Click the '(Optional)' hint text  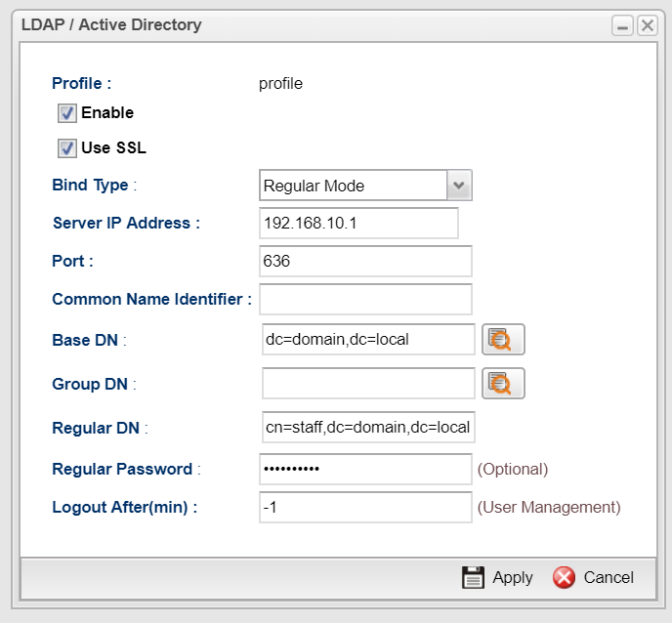513,469
